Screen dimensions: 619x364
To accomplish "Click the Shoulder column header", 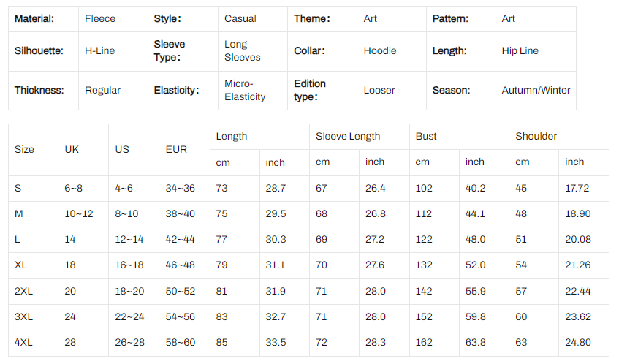I will 536,136.
